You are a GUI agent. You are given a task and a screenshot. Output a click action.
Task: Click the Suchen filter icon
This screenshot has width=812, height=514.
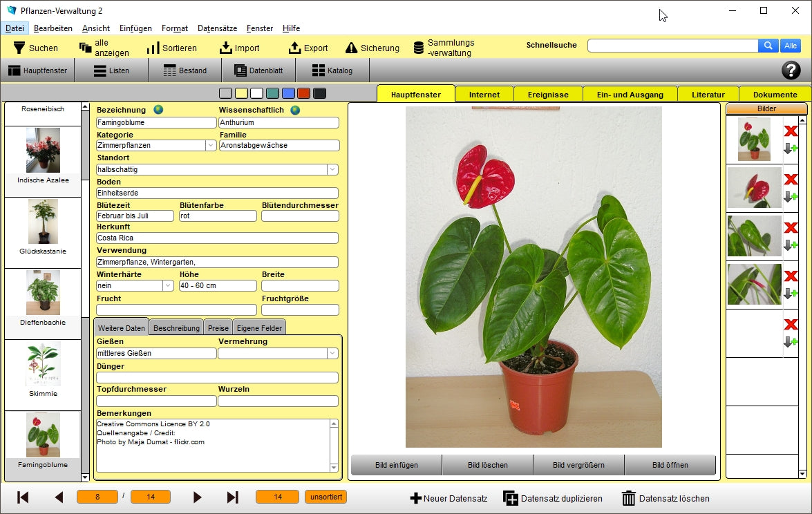19,48
